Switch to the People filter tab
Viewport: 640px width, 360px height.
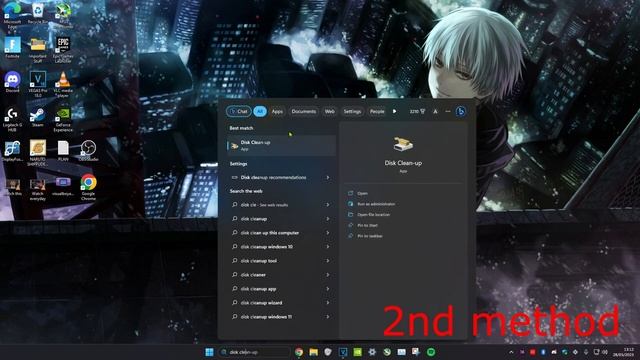pos(377,111)
